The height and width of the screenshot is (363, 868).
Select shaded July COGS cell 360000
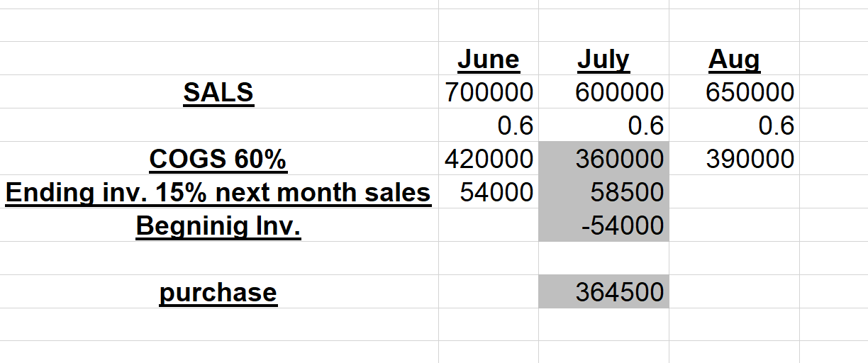point(603,159)
